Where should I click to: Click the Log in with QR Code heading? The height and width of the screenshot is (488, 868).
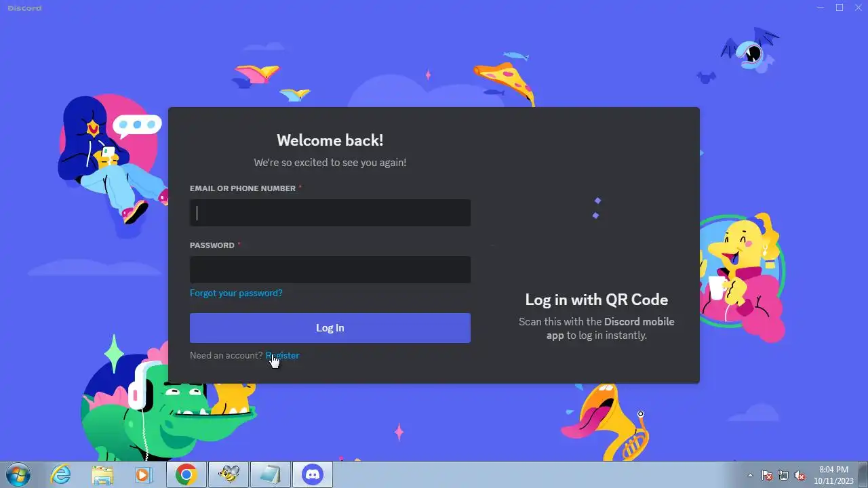(597, 300)
